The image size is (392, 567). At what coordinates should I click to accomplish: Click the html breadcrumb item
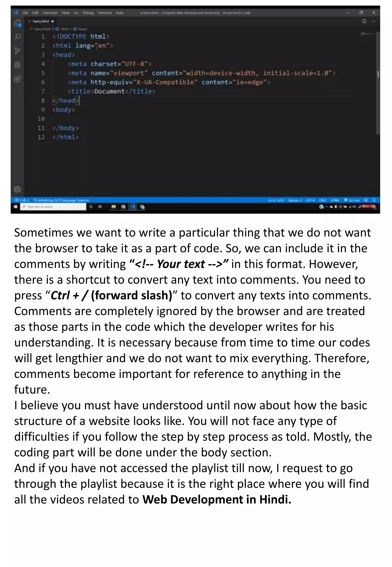tap(65, 29)
